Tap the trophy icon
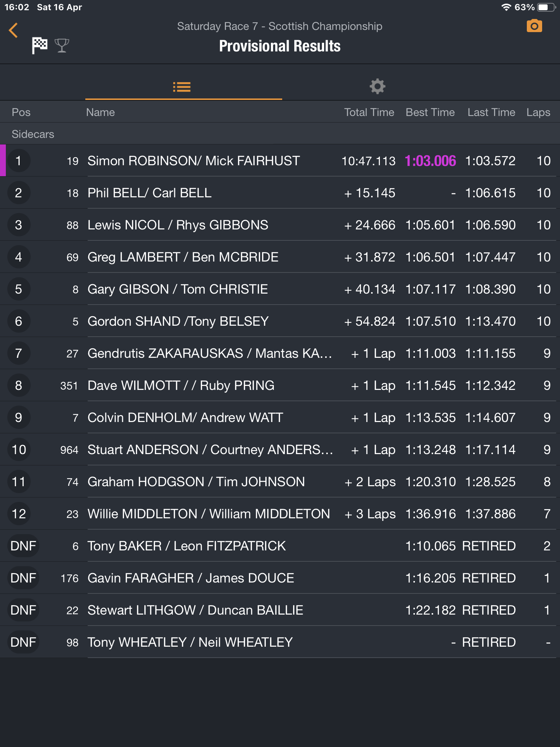 tap(62, 46)
